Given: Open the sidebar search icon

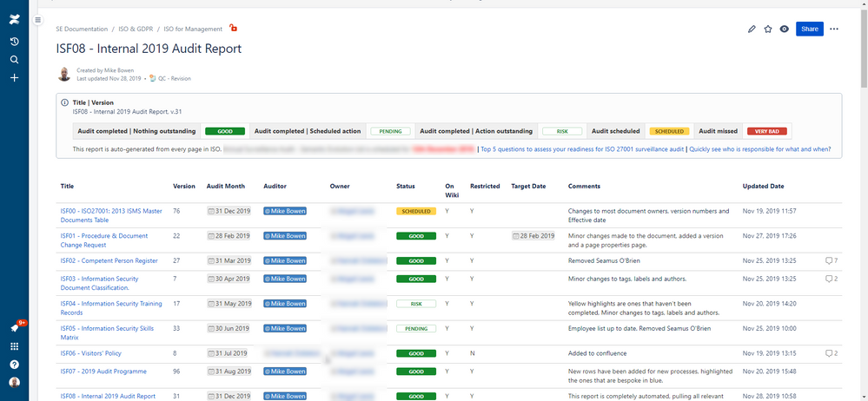Looking at the screenshot, I should pyautogui.click(x=15, y=60).
